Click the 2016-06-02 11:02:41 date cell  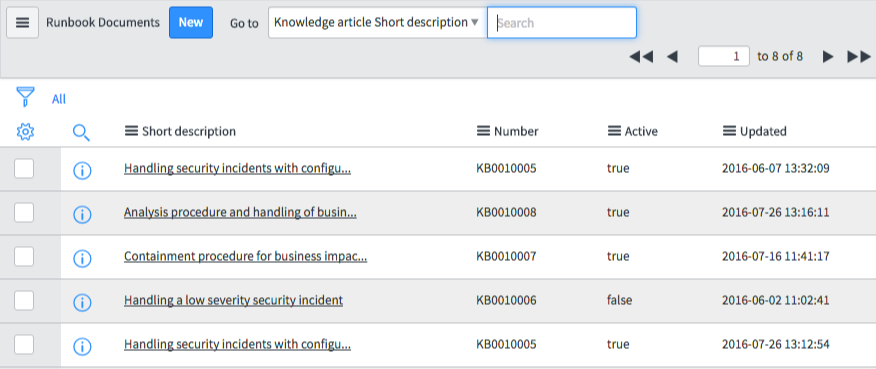pyautogui.click(x=776, y=300)
